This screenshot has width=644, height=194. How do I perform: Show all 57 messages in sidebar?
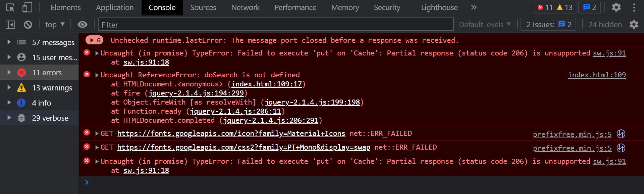tap(53, 42)
